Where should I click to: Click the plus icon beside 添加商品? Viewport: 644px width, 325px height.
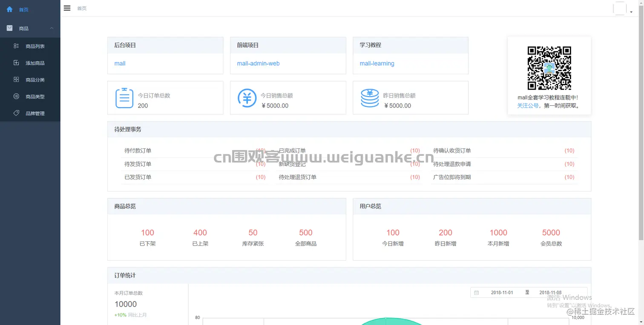point(16,63)
